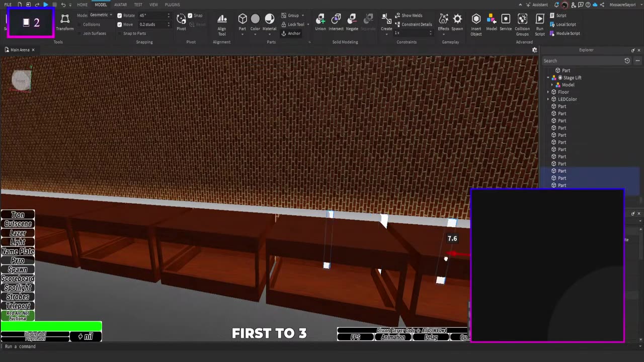
Task: Toggle Anchor on selected parts
Action: click(x=290, y=33)
